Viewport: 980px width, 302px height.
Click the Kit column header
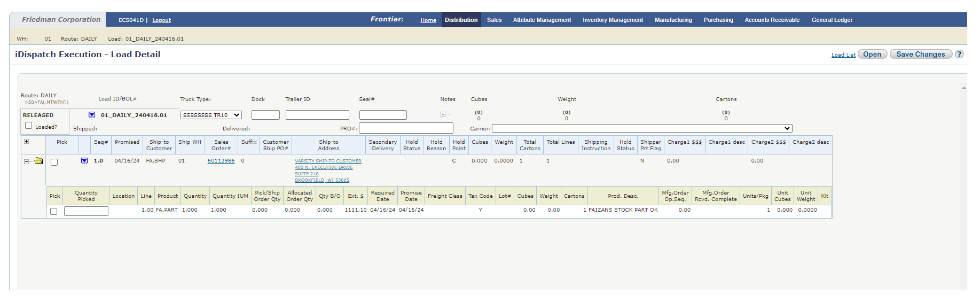coord(825,196)
